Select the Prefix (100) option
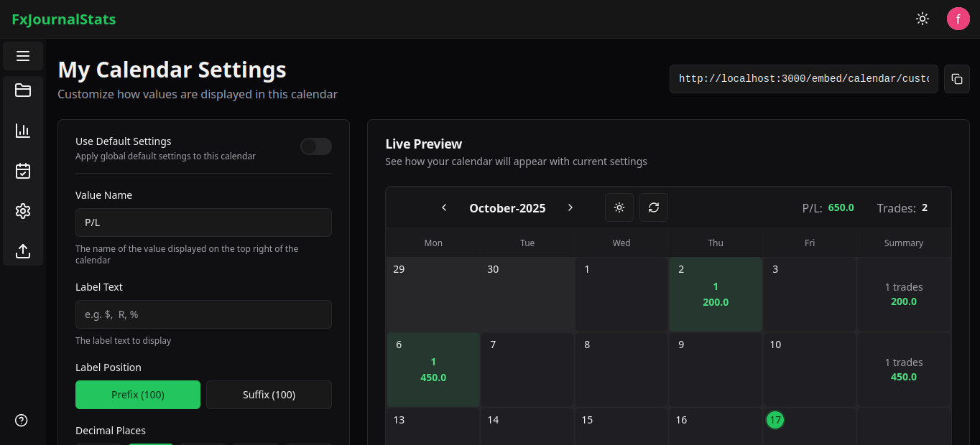Viewport: 980px width, 445px height. coord(137,394)
